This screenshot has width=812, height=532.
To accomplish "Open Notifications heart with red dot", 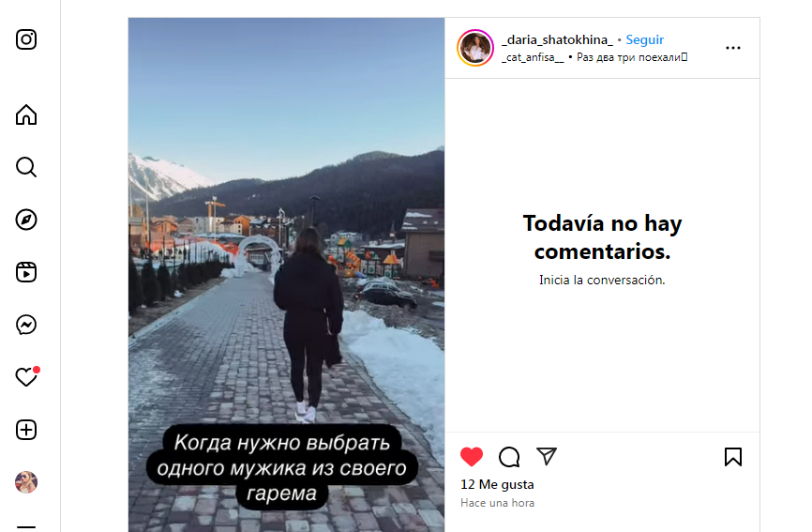I will click(27, 376).
